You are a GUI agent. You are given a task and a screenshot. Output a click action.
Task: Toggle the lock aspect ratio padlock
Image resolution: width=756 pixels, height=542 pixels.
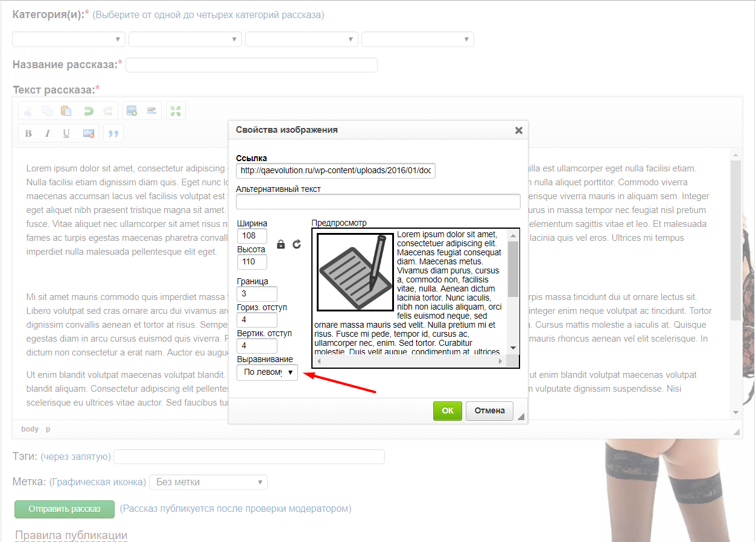point(281,244)
